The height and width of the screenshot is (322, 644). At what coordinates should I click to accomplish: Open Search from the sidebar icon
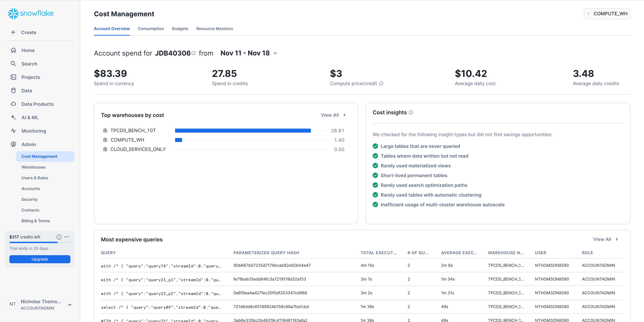tap(13, 64)
